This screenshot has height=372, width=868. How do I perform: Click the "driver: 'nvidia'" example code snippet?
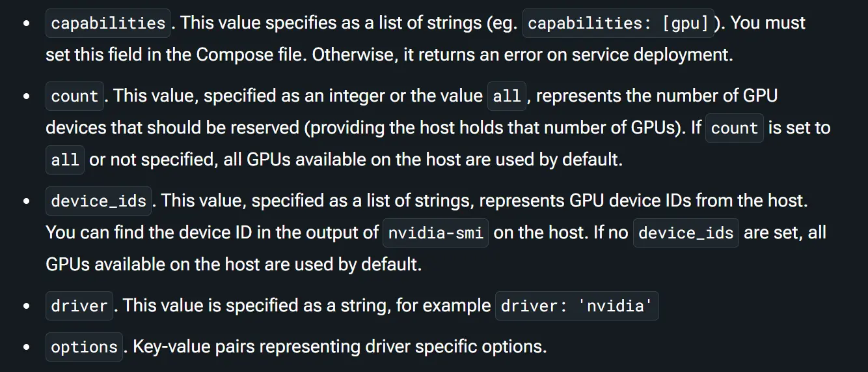[x=577, y=306]
